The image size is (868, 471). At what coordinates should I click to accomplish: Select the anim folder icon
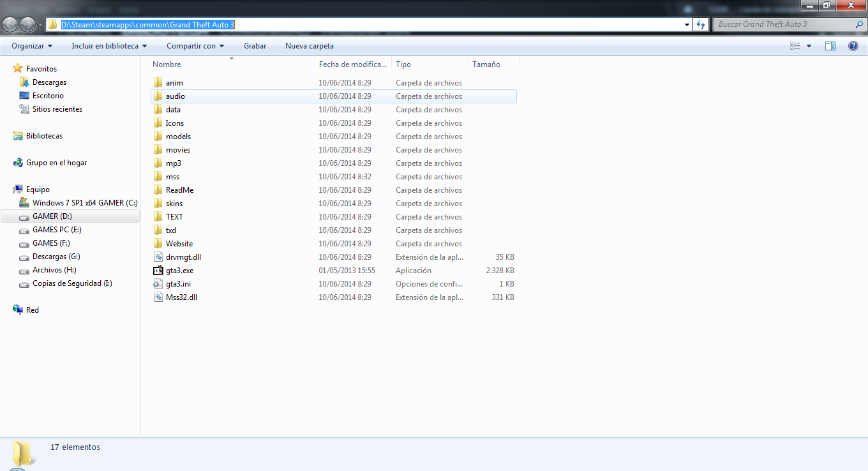[158, 83]
